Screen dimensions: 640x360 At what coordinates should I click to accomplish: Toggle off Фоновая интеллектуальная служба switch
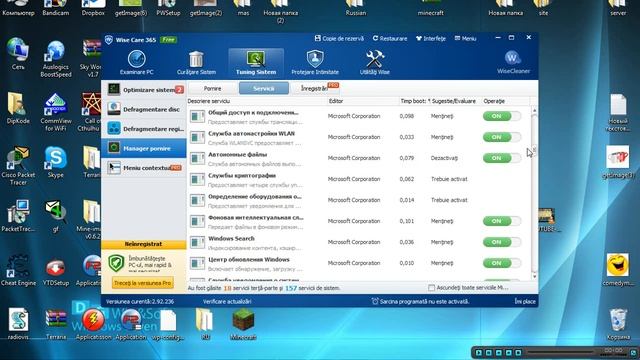pos(502,221)
